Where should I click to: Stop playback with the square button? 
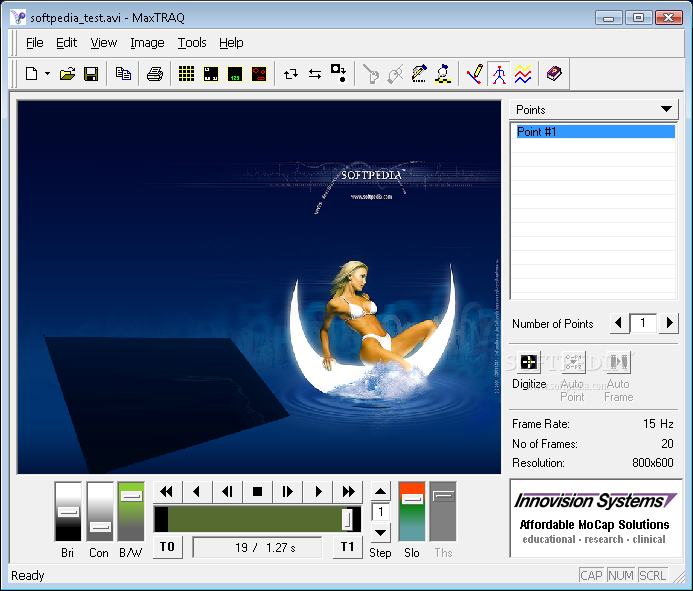(x=257, y=492)
